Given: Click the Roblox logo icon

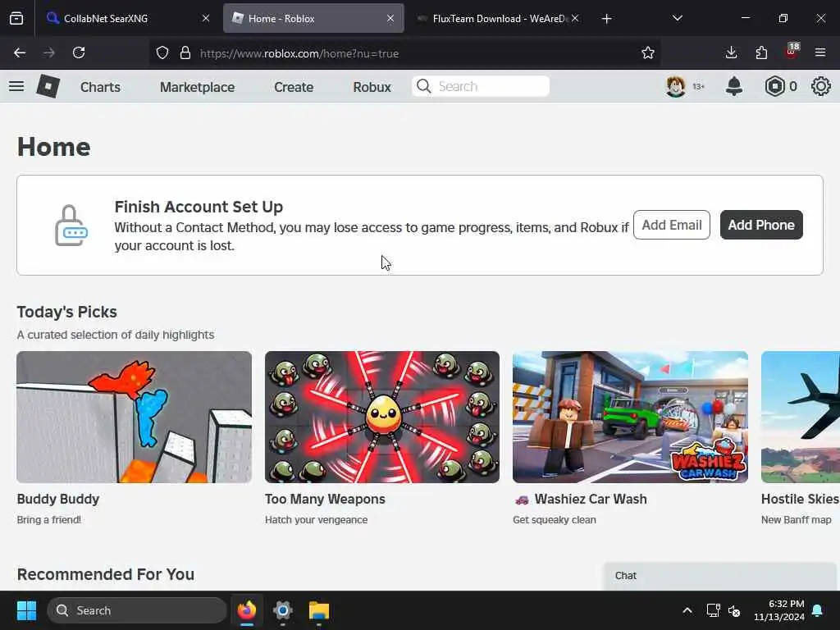Looking at the screenshot, I should pyautogui.click(x=48, y=86).
